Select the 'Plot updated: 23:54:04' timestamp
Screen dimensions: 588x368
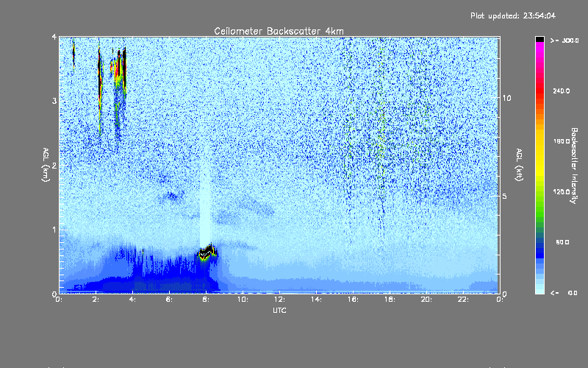click(512, 15)
